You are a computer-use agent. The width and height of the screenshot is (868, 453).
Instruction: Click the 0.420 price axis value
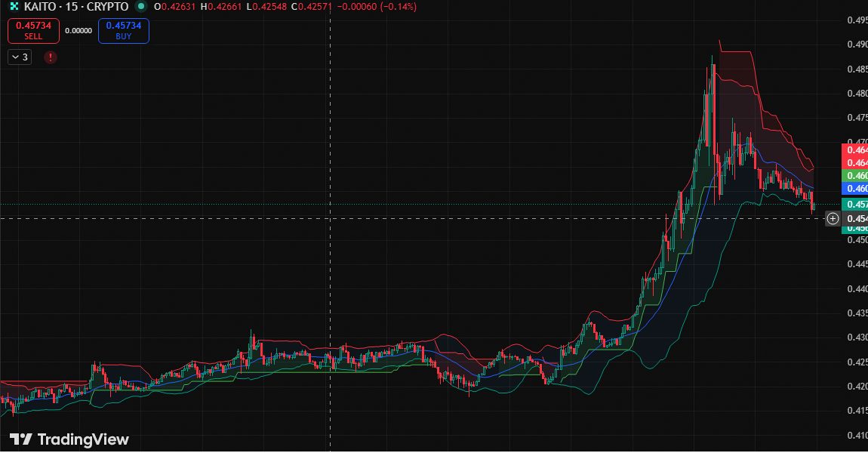pyautogui.click(x=857, y=387)
